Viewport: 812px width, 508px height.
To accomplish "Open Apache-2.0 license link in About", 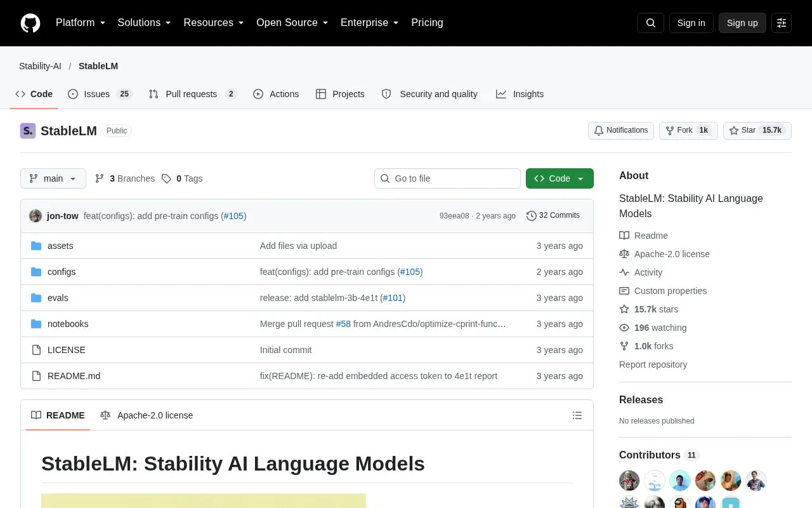I will 665,254.
